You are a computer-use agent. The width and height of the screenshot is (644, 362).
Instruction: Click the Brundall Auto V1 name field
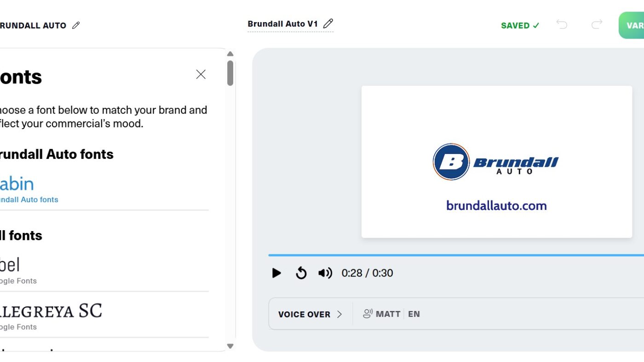point(282,24)
